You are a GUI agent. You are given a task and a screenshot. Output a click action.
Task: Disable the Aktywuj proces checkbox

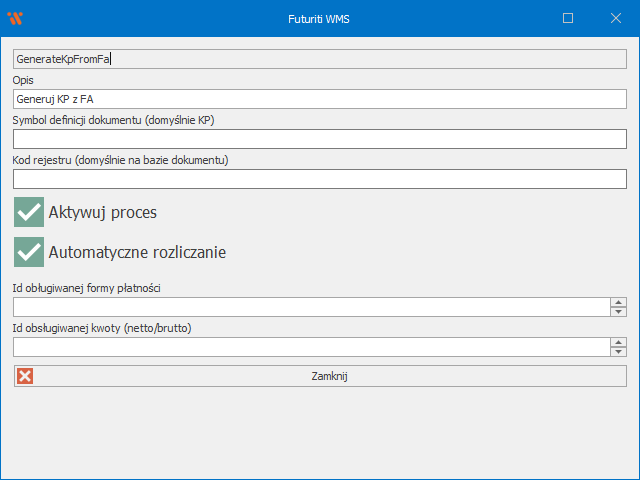[x=29, y=212]
